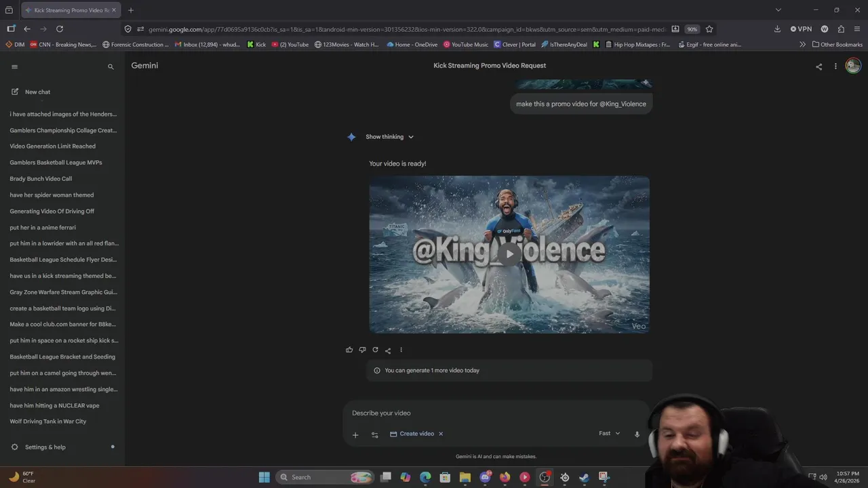Open Steam from the taskbar
The width and height of the screenshot is (868, 488).
(x=584, y=477)
